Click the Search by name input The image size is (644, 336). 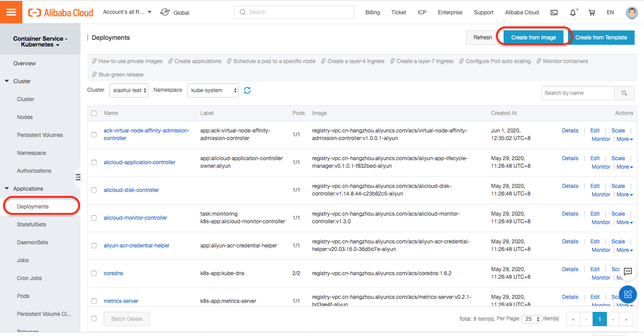coord(578,93)
